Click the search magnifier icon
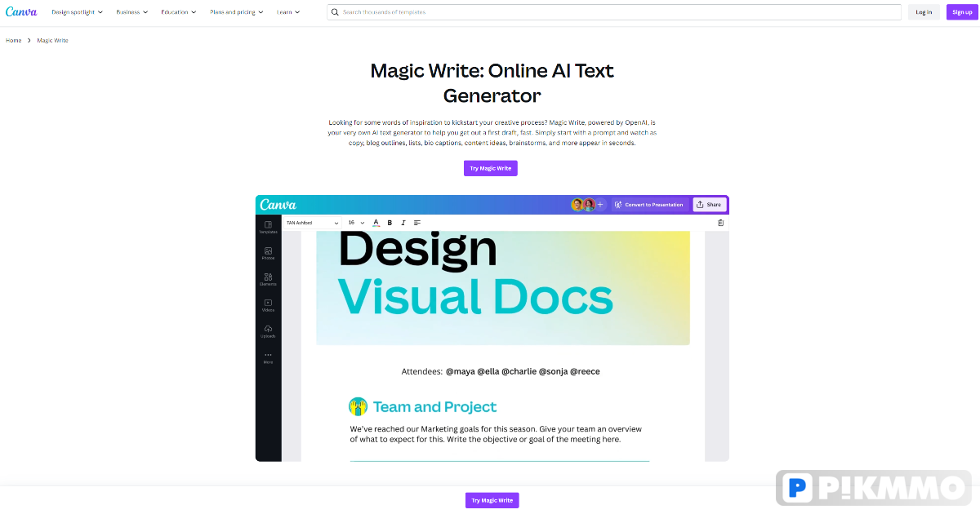The height and width of the screenshot is (514, 980). [x=336, y=12]
